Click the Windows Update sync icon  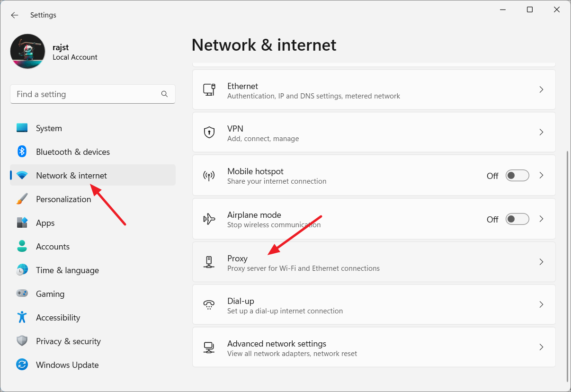point(22,365)
